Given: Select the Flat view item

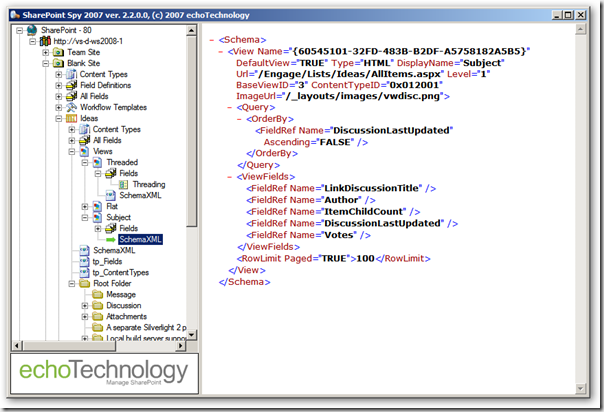Looking at the screenshot, I should pyautogui.click(x=112, y=206).
